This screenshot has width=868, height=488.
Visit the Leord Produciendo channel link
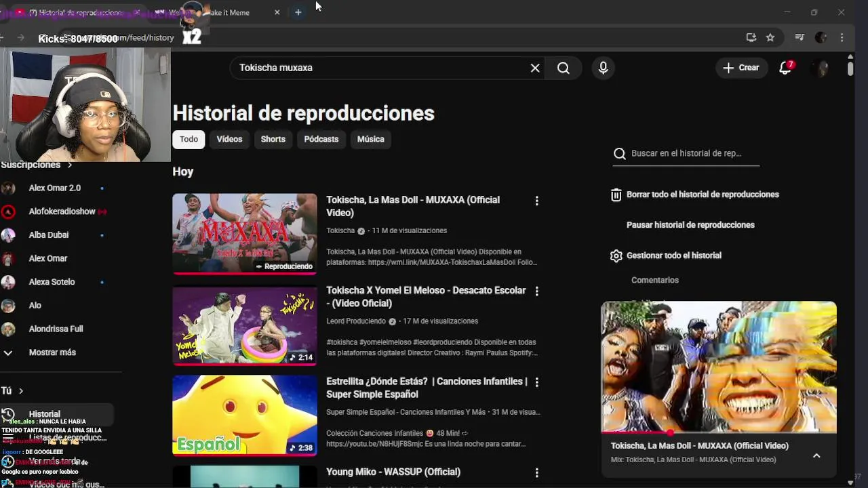[356, 321]
